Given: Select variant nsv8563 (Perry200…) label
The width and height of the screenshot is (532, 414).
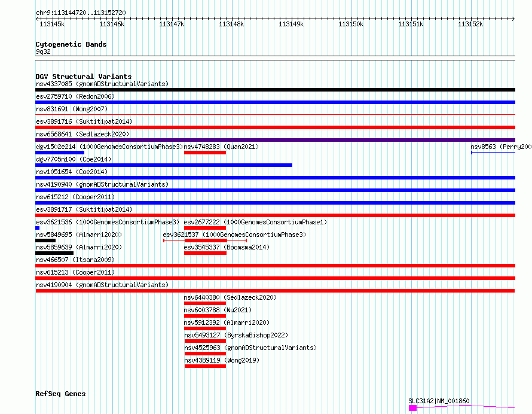Looking at the screenshot, I should coord(501,147).
